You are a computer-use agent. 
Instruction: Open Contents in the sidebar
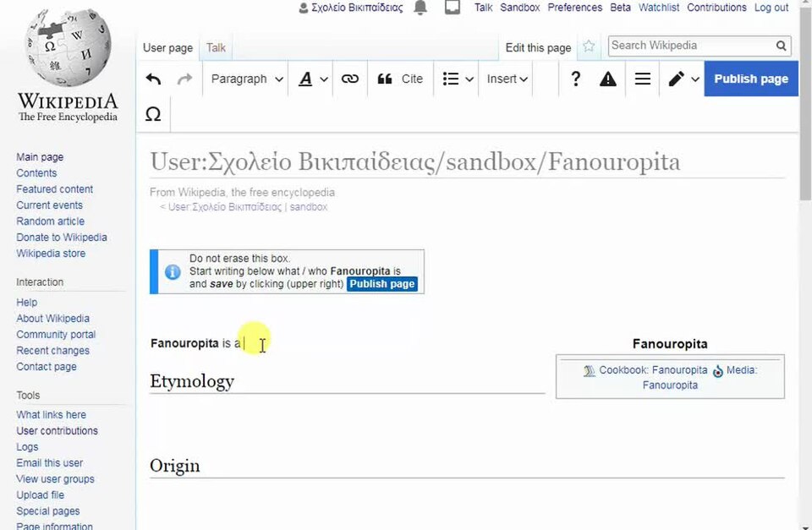tap(36, 173)
